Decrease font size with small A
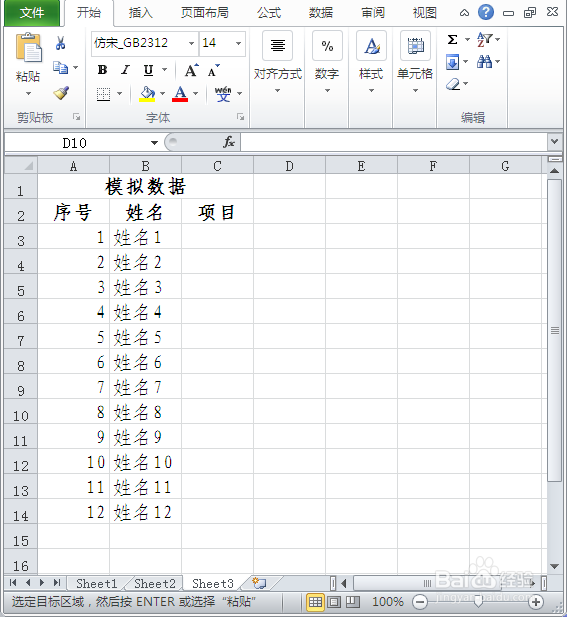This screenshot has height=617, width=567. click(x=214, y=70)
